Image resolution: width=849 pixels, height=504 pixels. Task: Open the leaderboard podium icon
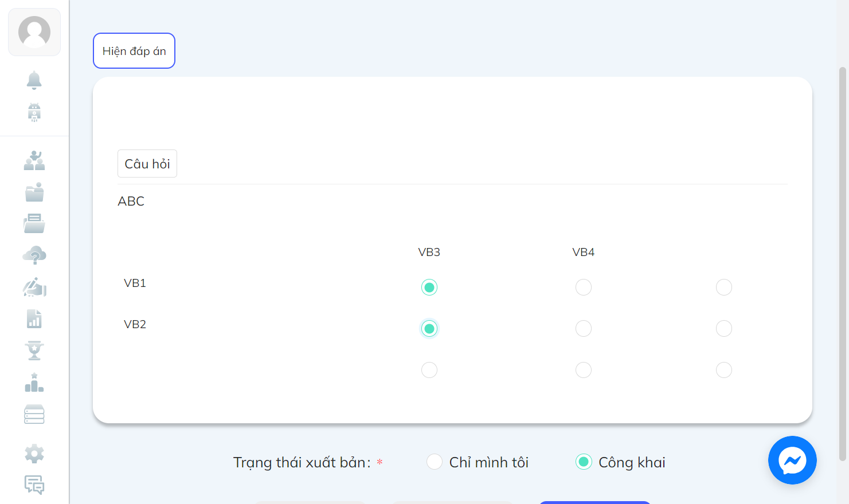coord(34,383)
